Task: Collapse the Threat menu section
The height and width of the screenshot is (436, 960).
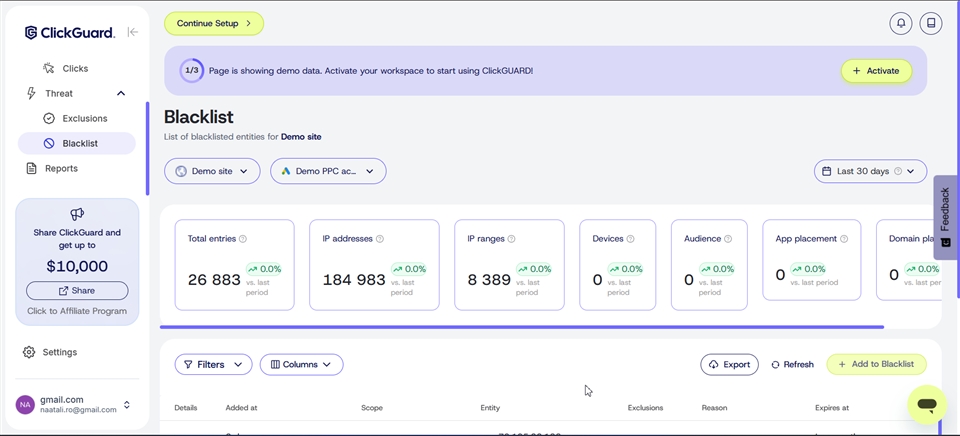Action: pyautogui.click(x=121, y=94)
